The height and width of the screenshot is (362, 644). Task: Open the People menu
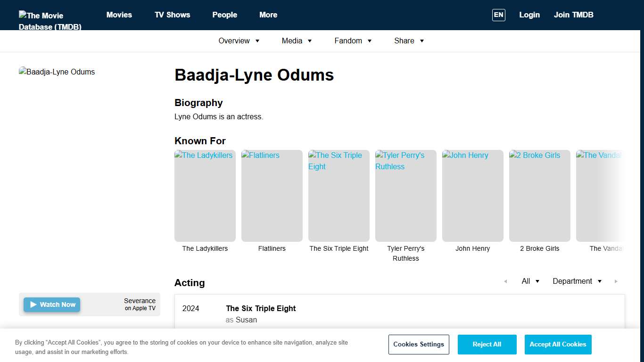click(225, 15)
